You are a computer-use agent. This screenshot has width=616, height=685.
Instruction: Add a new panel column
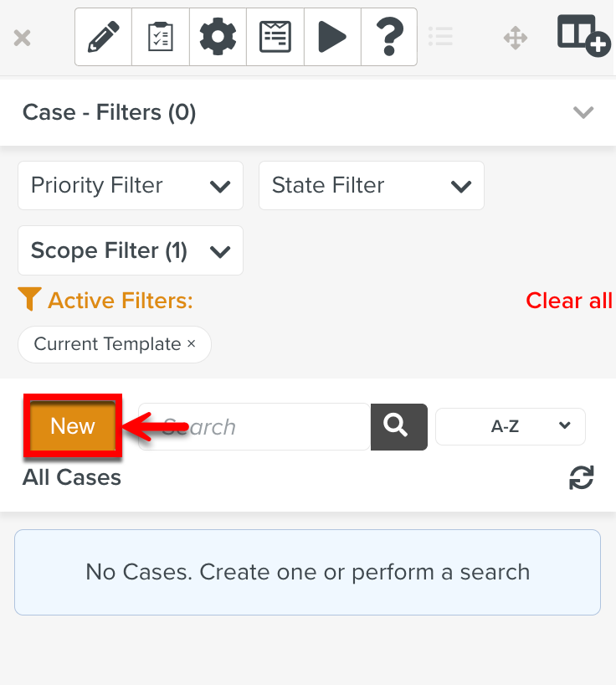[x=583, y=36]
